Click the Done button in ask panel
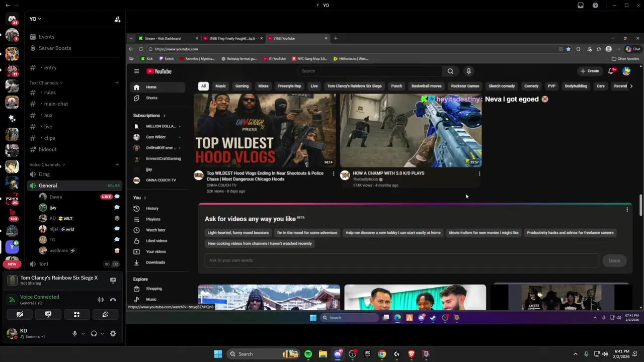Screen dimensions: 644x362 pos(614,260)
